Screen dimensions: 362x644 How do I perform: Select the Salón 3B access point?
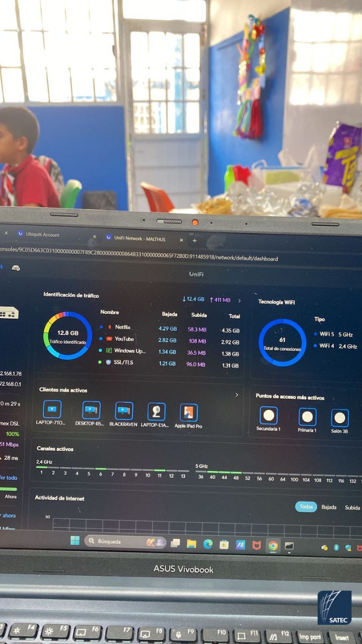click(340, 418)
